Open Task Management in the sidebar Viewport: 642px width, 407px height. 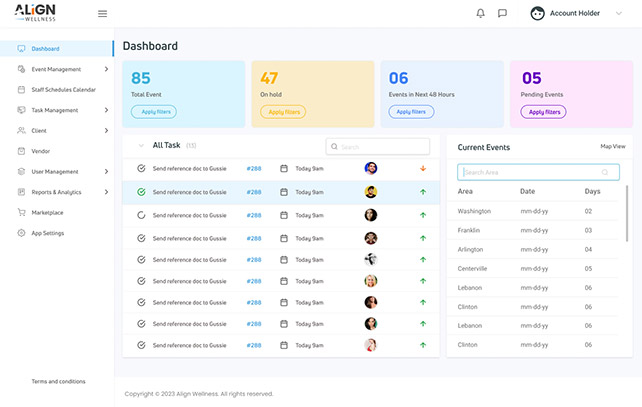[57, 110]
